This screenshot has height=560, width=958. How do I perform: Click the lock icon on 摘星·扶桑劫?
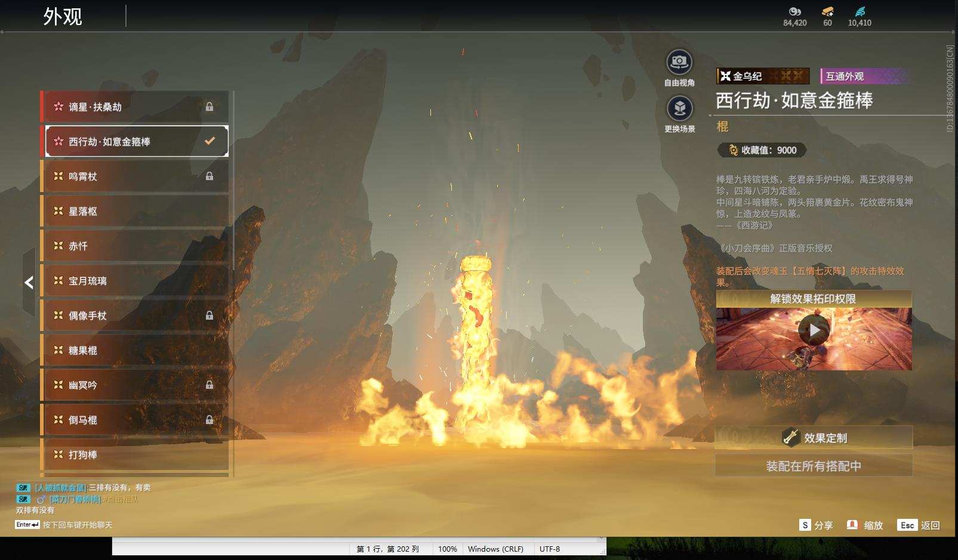click(x=210, y=107)
